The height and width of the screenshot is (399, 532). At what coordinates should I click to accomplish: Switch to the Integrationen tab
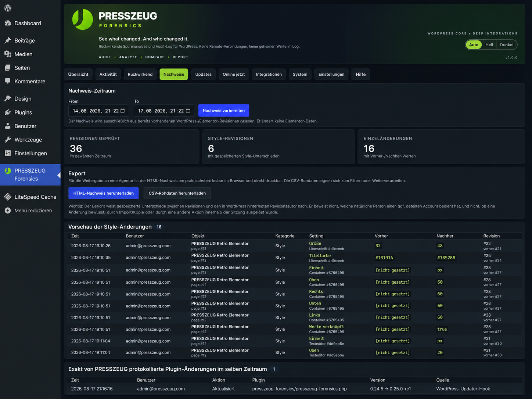269,74
